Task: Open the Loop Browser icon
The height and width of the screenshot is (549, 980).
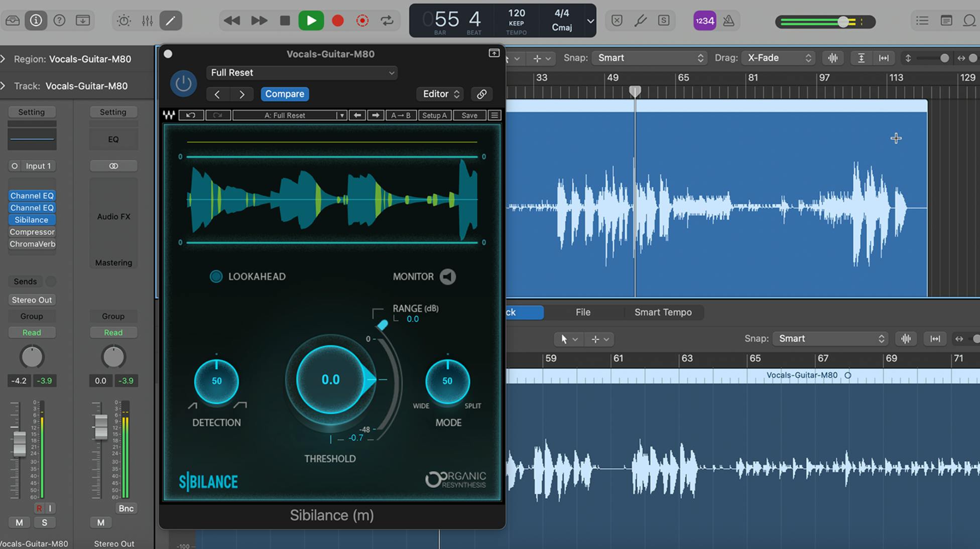Action: 969,21
